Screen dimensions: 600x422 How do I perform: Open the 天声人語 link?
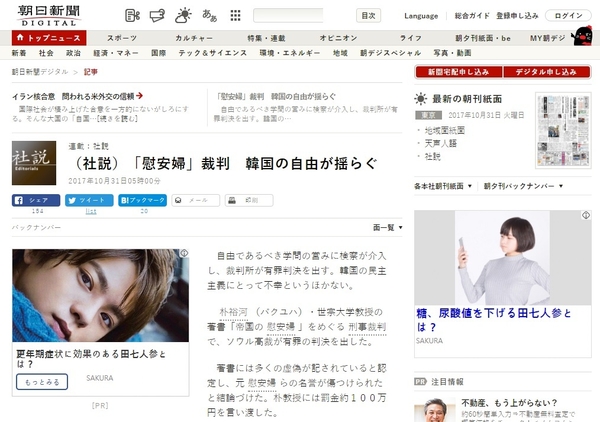coord(441,143)
